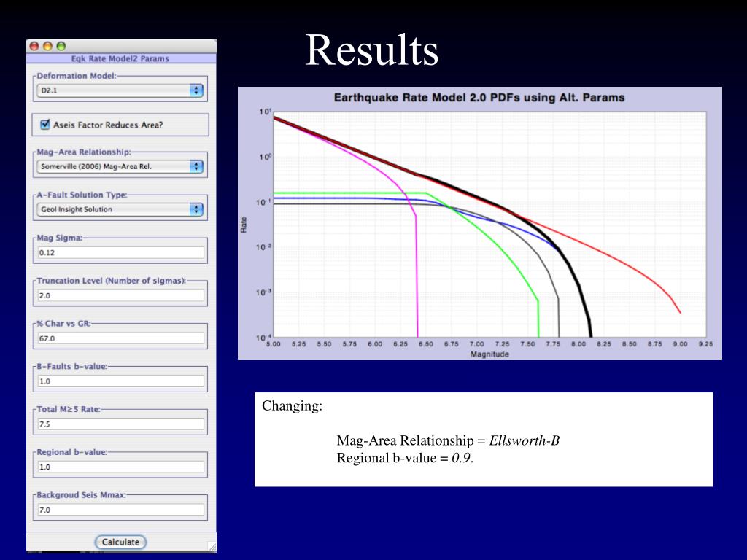Zoom the params window with green button
Image resolution: width=747 pixels, height=560 pixels.
[61, 46]
